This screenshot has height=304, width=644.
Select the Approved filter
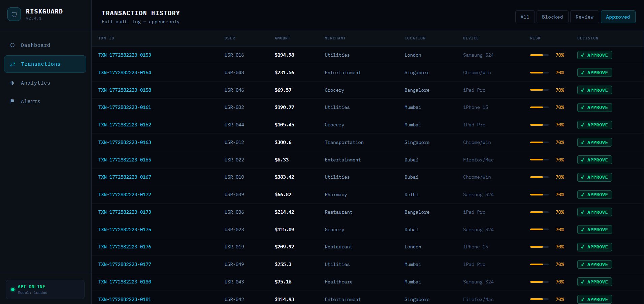pyautogui.click(x=618, y=17)
